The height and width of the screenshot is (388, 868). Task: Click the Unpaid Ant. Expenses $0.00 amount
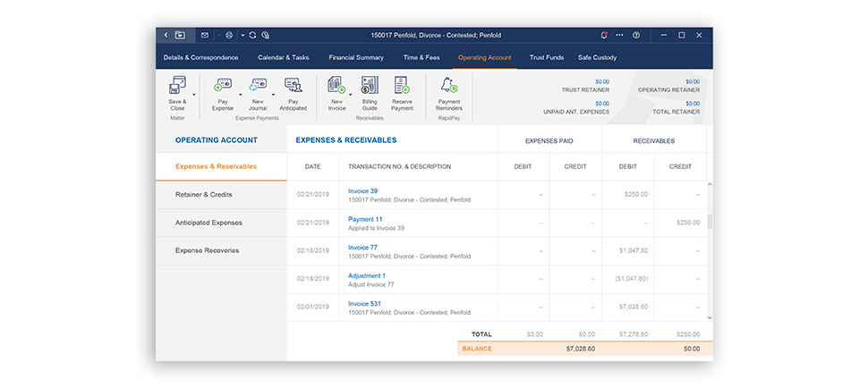pyautogui.click(x=601, y=104)
